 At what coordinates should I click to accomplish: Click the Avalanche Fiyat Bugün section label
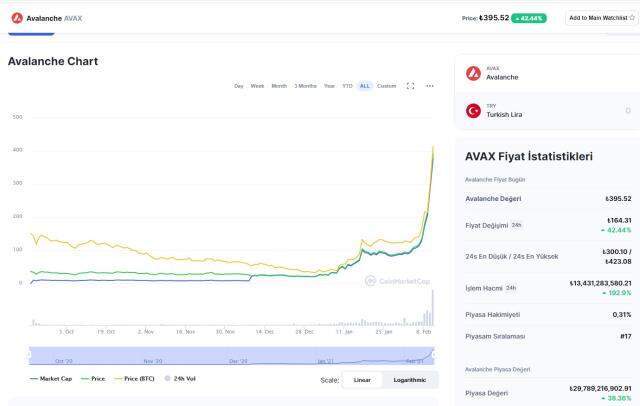495,180
